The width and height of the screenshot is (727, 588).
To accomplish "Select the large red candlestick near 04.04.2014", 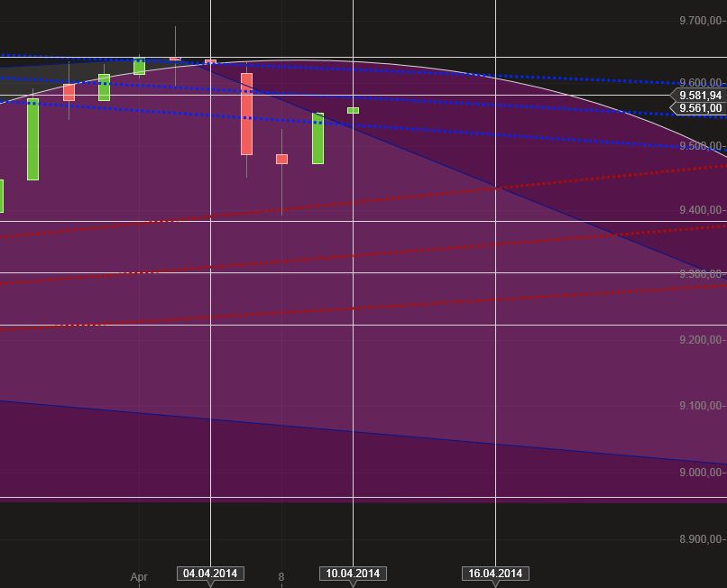I will pos(246,113).
